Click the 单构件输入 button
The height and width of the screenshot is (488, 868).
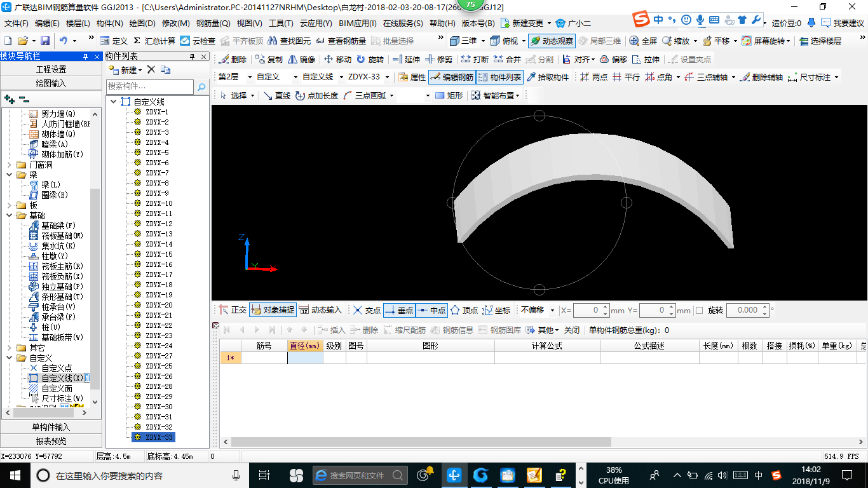(51, 427)
